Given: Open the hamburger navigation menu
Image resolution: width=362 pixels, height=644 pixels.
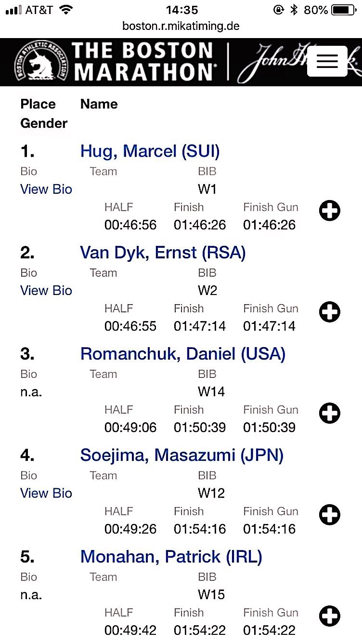Looking at the screenshot, I should pos(327,61).
